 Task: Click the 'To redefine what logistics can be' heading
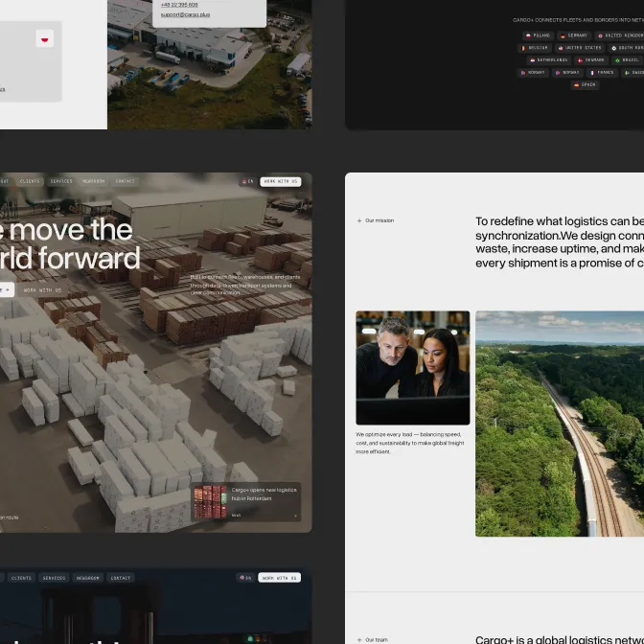pos(560,241)
